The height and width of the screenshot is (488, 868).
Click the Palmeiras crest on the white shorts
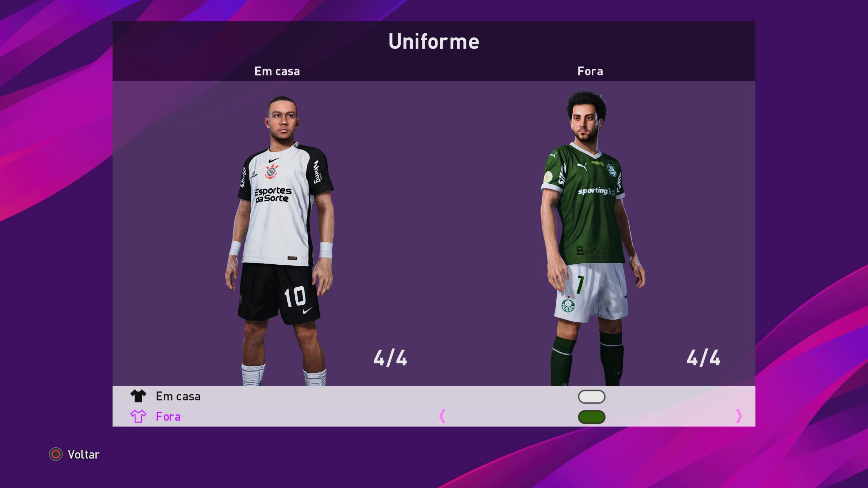pos(568,305)
